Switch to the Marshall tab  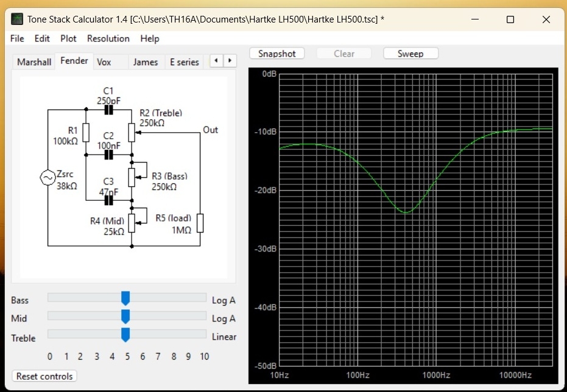coord(34,61)
